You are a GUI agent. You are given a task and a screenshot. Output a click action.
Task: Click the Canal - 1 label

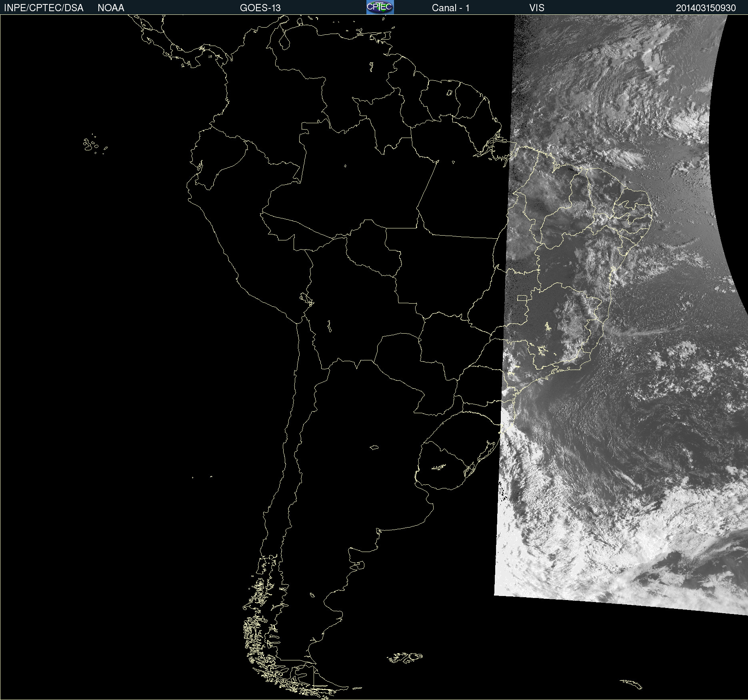tap(451, 8)
